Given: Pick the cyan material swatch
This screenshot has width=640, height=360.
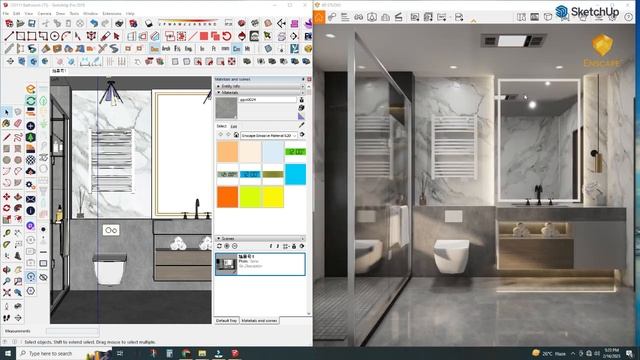Looking at the screenshot, I should pos(296,174).
